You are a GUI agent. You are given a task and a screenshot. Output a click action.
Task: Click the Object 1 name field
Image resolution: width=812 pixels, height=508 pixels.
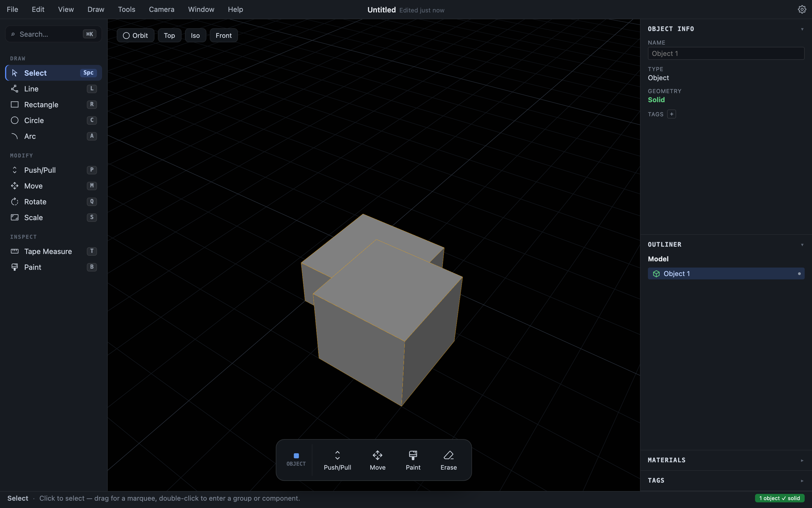[x=726, y=53]
